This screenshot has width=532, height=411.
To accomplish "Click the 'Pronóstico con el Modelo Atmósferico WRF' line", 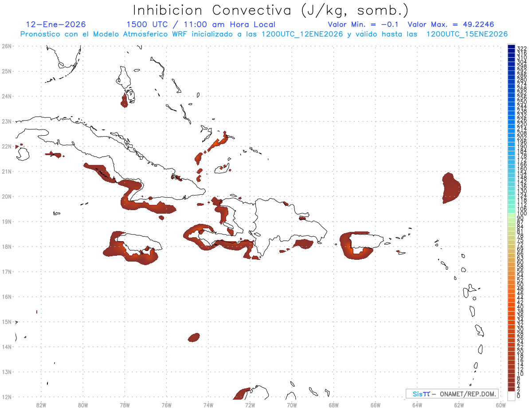I will (x=264, y=34).
